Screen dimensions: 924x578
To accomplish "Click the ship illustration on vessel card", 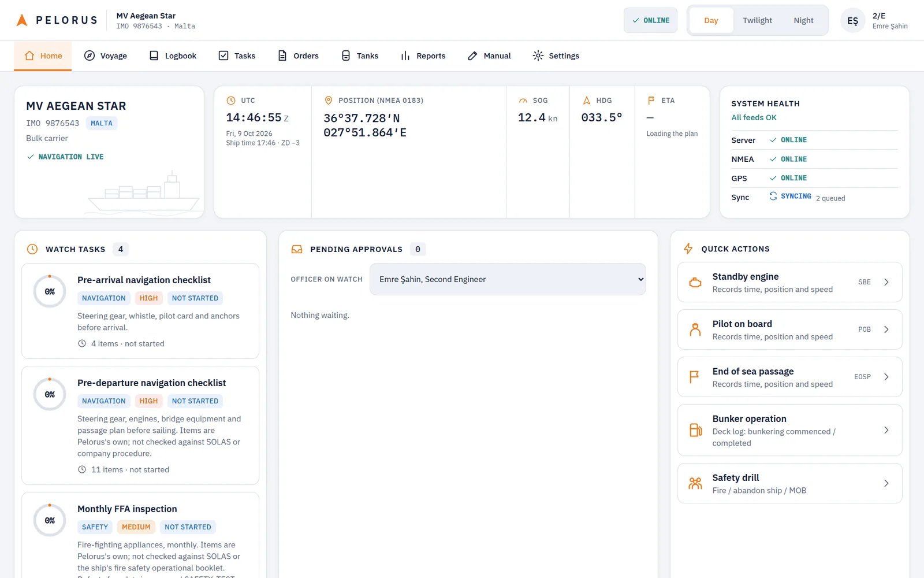I will (x=143, y=192).
